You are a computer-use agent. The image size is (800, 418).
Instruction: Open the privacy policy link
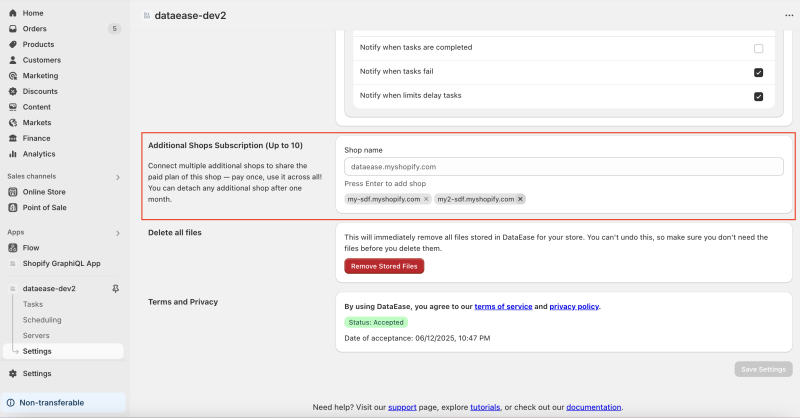pyautogui.click(x=574, y=306)
